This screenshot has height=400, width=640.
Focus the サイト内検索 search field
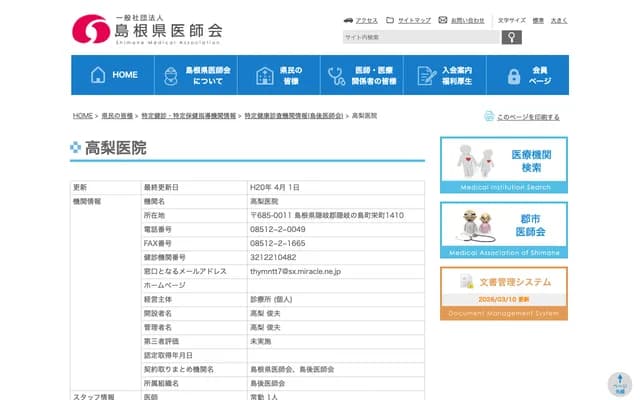pos(420,38)
